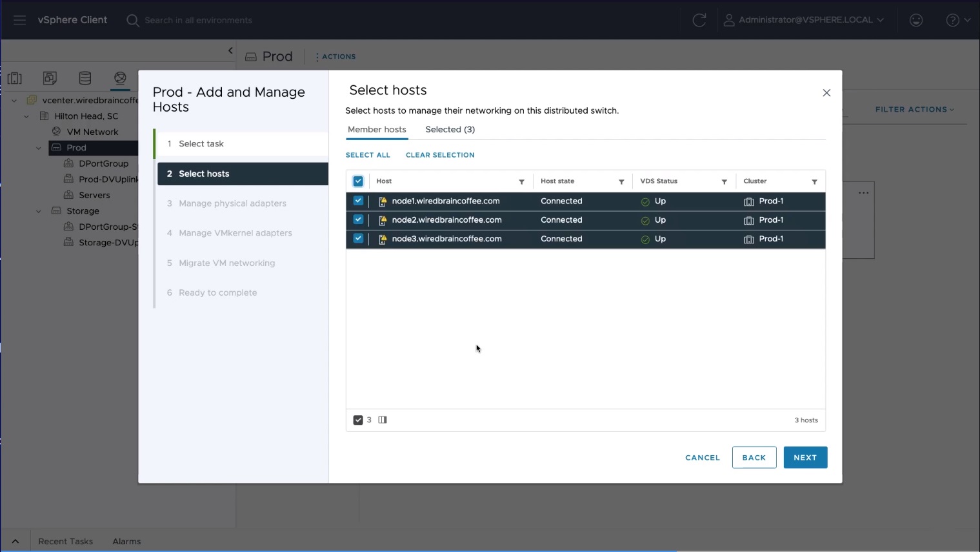Viewport: 980px width, 552px height.
Task: Click the global search field
Action: point(198,20)
